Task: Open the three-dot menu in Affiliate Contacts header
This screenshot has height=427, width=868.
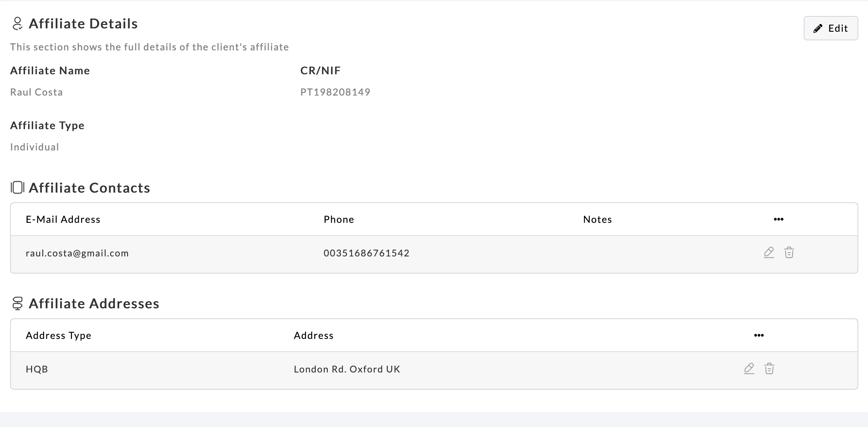Action: pyautogui.click(x=778, y=219)
